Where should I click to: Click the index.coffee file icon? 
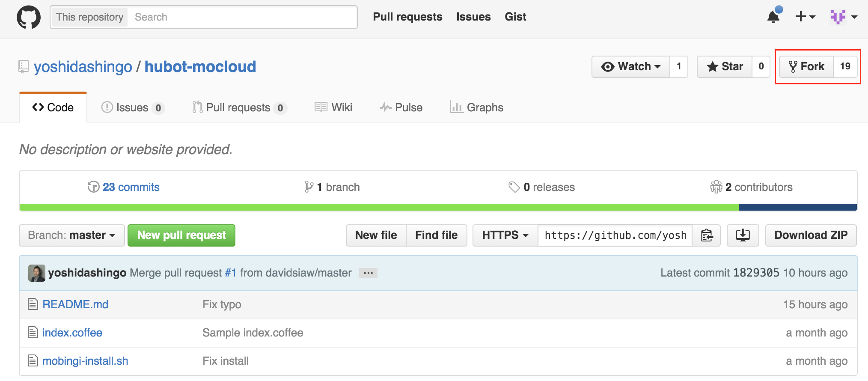pyautogui.click(x=33, y=333)
